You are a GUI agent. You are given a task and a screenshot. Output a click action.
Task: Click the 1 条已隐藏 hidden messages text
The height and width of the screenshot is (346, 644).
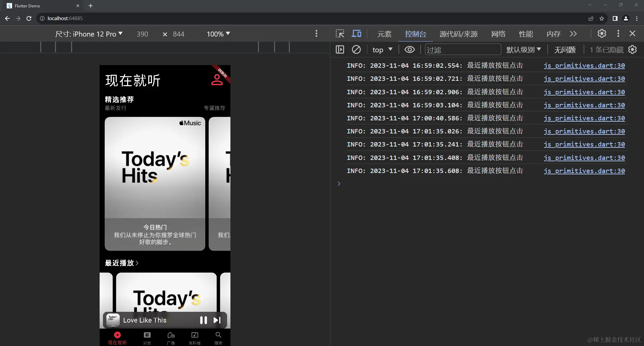(606, 50)
